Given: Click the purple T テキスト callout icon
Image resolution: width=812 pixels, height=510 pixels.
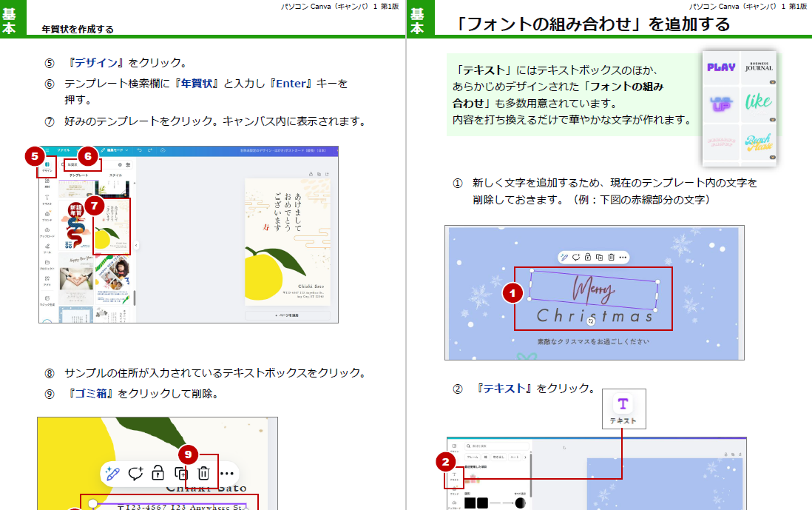Looking at the screenshot, I should click(623, 403).
